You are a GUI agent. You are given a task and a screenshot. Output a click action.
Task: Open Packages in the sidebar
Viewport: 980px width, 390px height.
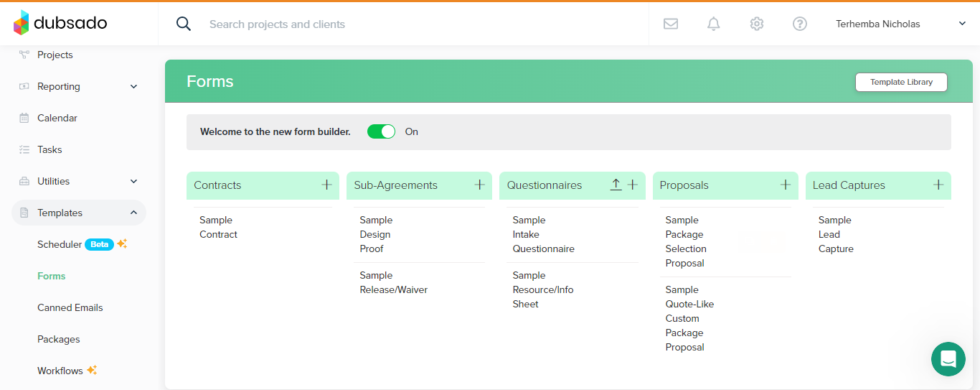[x=59, y=339]
